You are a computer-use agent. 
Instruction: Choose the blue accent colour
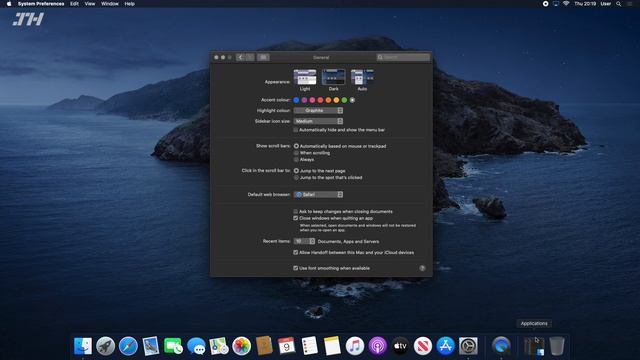click(x=296, y=100)
